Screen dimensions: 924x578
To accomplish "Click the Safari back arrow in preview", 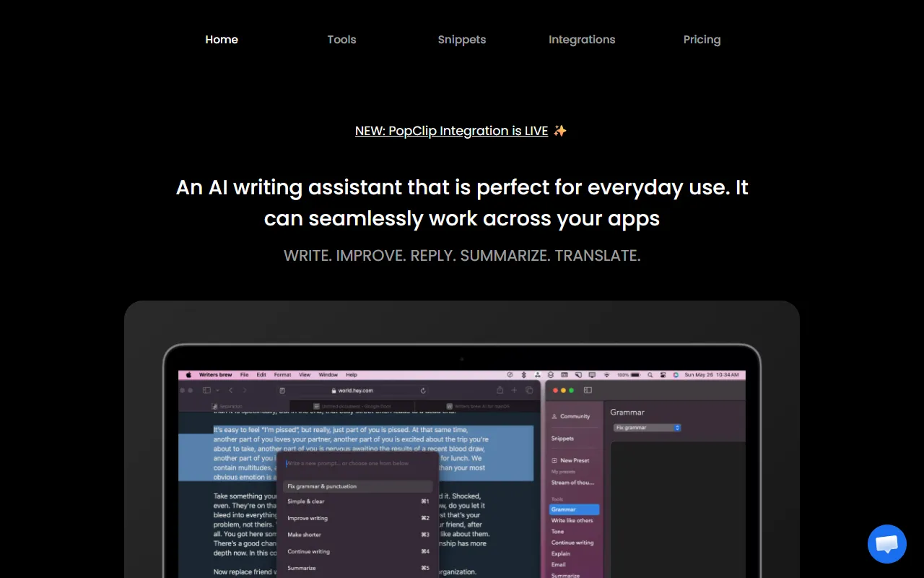I will (230, 390).
